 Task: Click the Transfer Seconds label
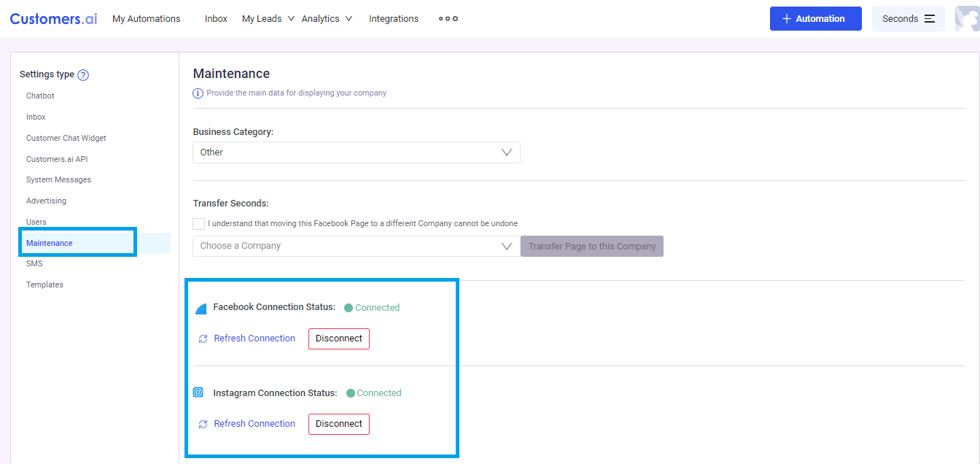[x=230, y=204]
